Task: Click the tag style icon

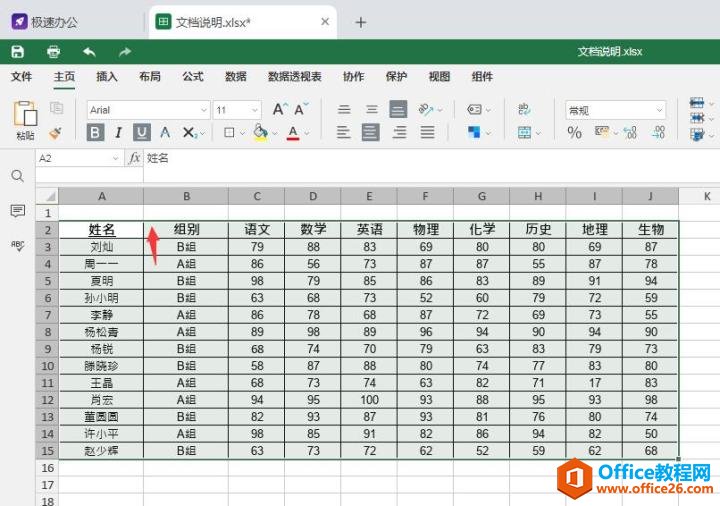Action: pyautogui.click(x=474, y=109)
